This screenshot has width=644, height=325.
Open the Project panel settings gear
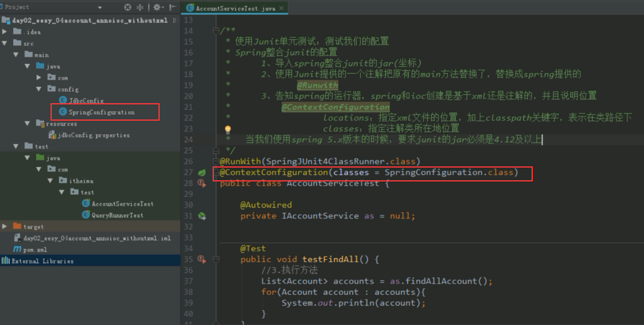pyautogui.click(x=157, y=7)
